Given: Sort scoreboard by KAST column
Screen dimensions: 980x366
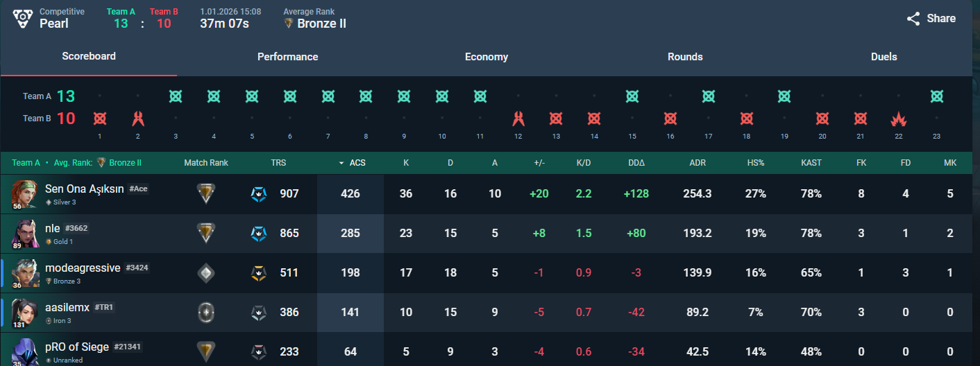Looking at the screenshot, I should pyautogui.click(x=811, y=163).
